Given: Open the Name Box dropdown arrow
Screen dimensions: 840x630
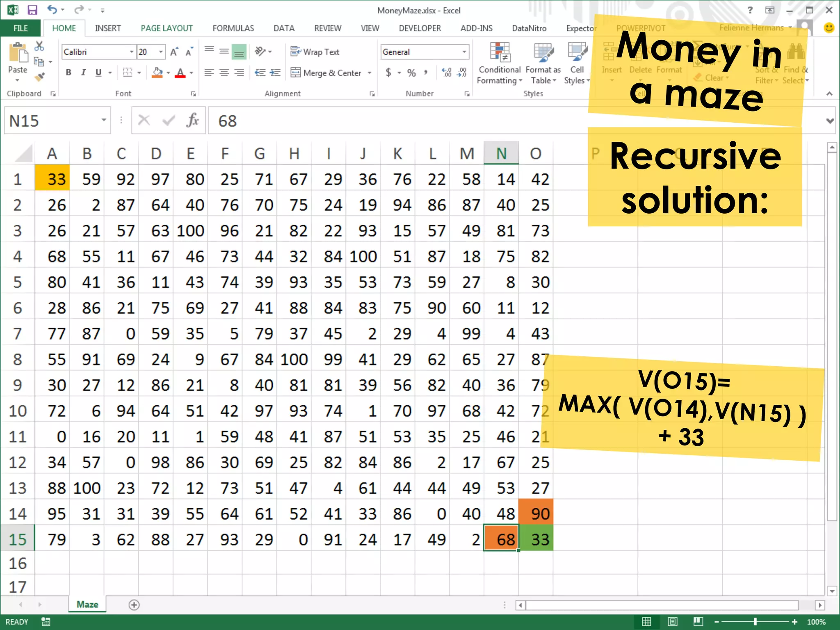Looking at the screenshot, I should pyautogui.click(x=104, y=120).
